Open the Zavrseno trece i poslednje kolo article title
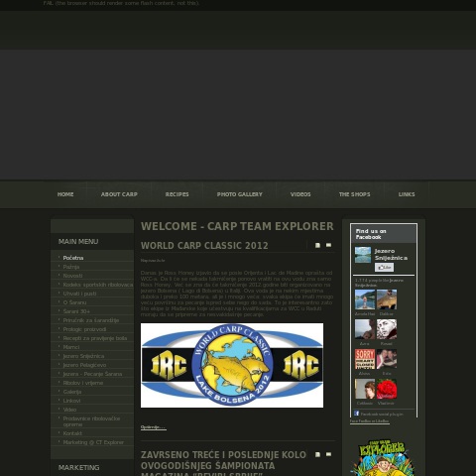This screenshot has width=476, height=476. [x=223, y=463]
